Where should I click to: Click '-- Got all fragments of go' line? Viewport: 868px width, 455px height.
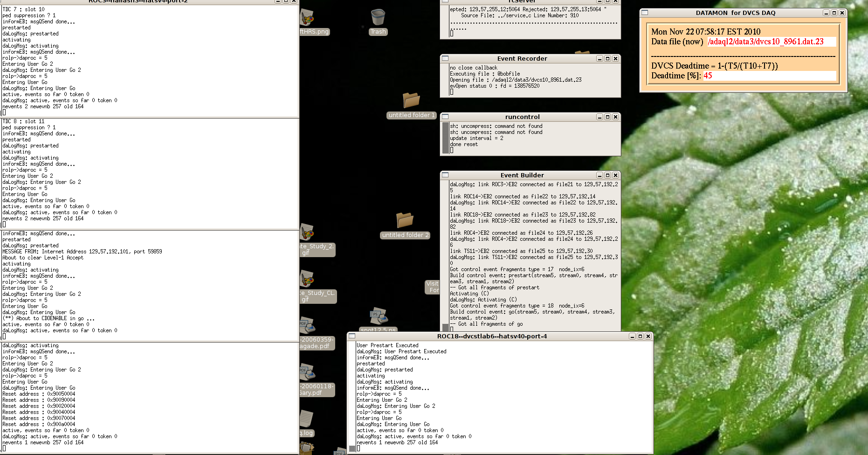click(486, 324)
